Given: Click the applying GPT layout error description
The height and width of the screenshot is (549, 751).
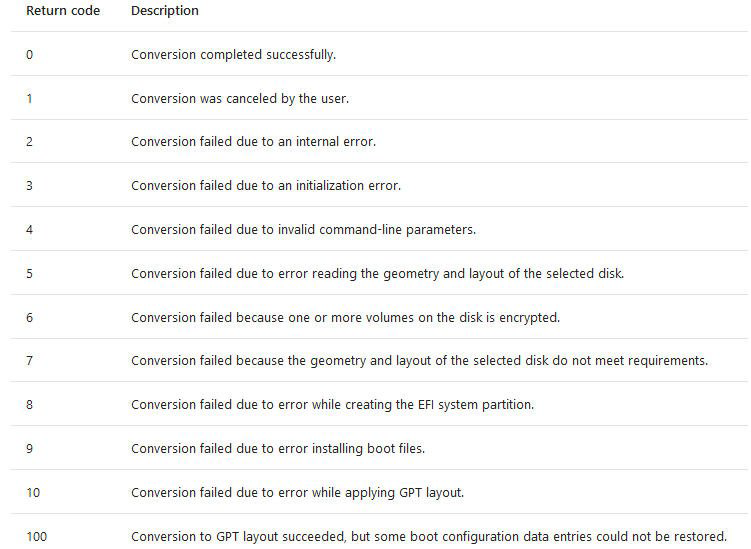Looking at the screenshot, I should [x=297, y=493].
